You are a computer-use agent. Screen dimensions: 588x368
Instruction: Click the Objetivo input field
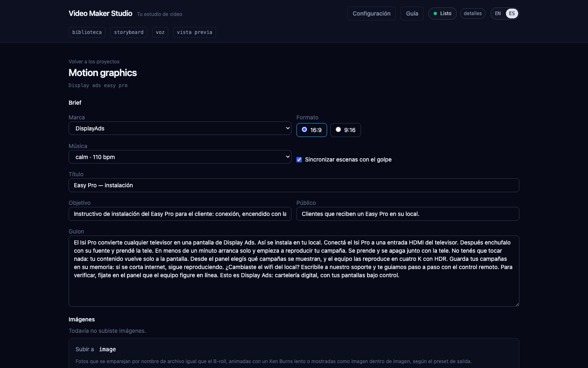(180, 214)
